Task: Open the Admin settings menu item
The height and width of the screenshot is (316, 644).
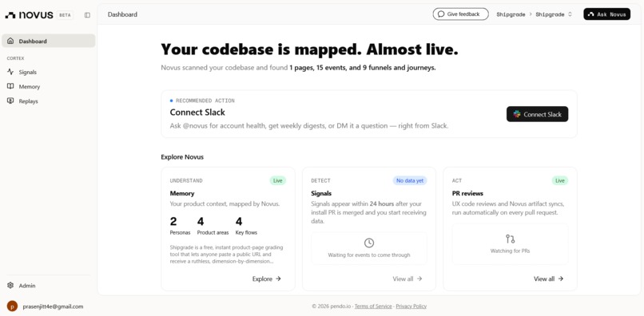Action: click(x=49, y=285)
